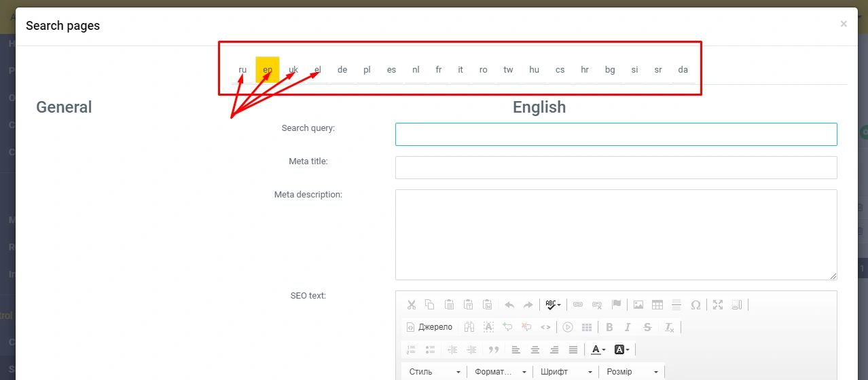
Task: Toggle strikethrough formatting in editor
Action: (x=647, y=327)
